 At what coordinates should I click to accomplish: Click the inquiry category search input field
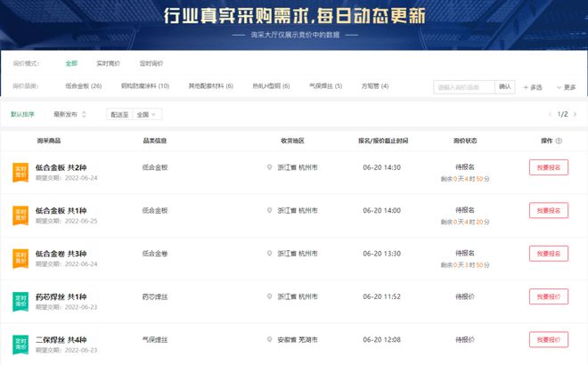coord(463,87)
